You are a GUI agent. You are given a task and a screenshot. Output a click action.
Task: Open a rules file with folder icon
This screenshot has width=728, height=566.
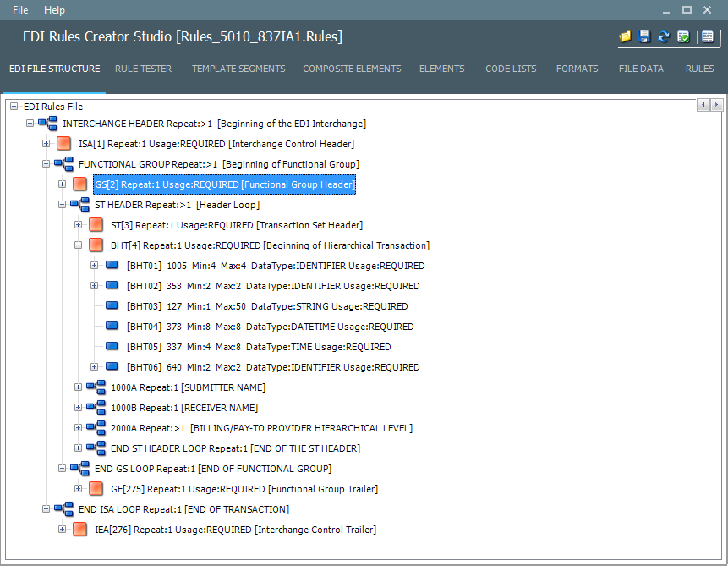[625, 36]
